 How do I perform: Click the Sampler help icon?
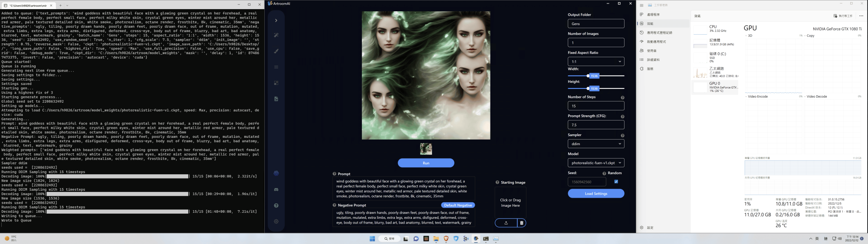point(622,136)
